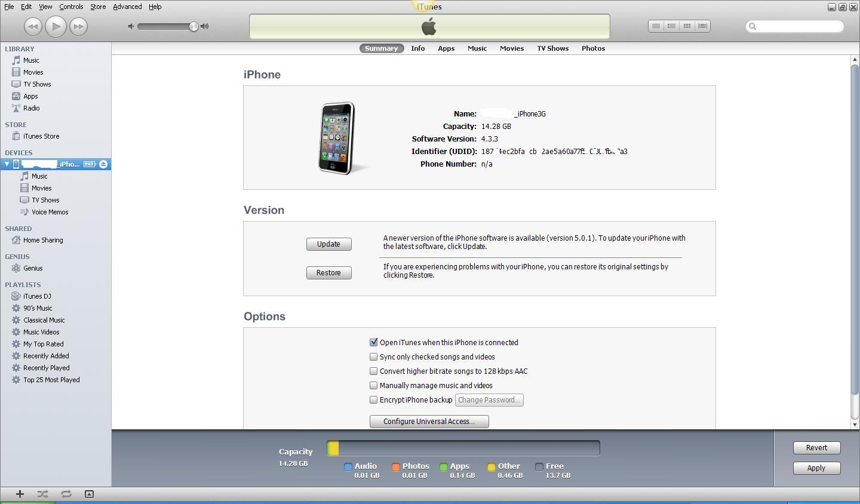Screen dimensions: 860x504
Task: Open the Controls menu
Action: click(x=71, y=7)
